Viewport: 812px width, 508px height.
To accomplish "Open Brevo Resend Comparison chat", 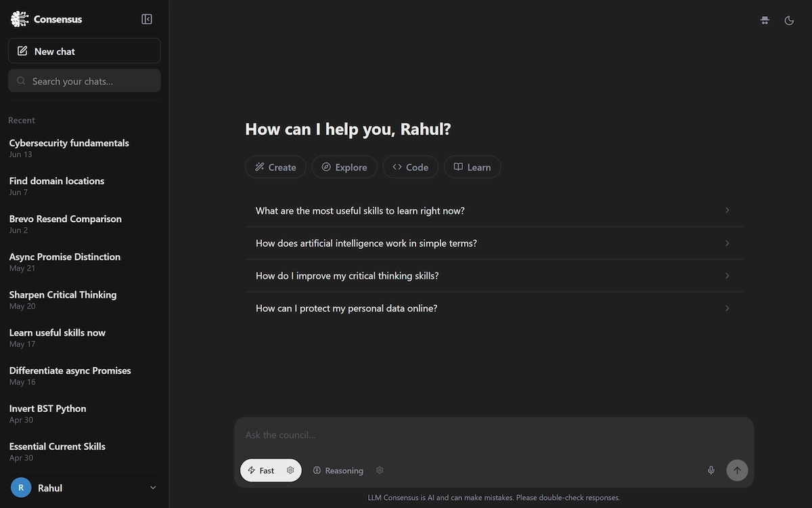I will [x=85, y=224].
